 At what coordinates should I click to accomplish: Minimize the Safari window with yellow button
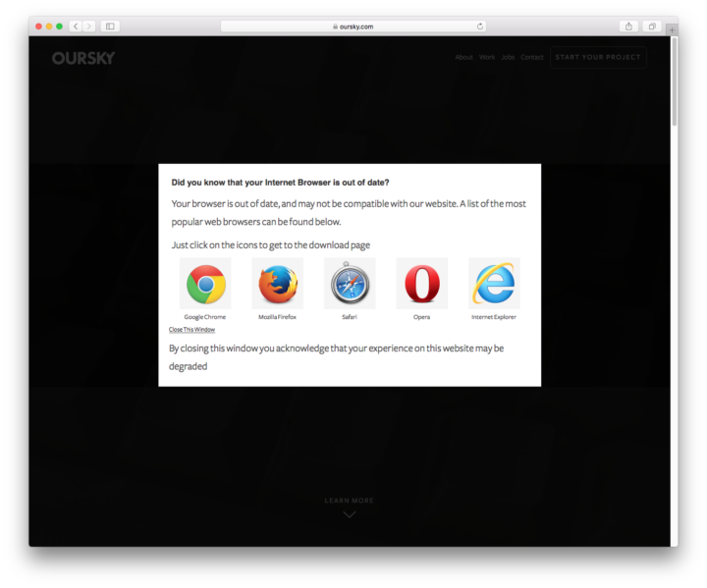click(x=49, y=27)
